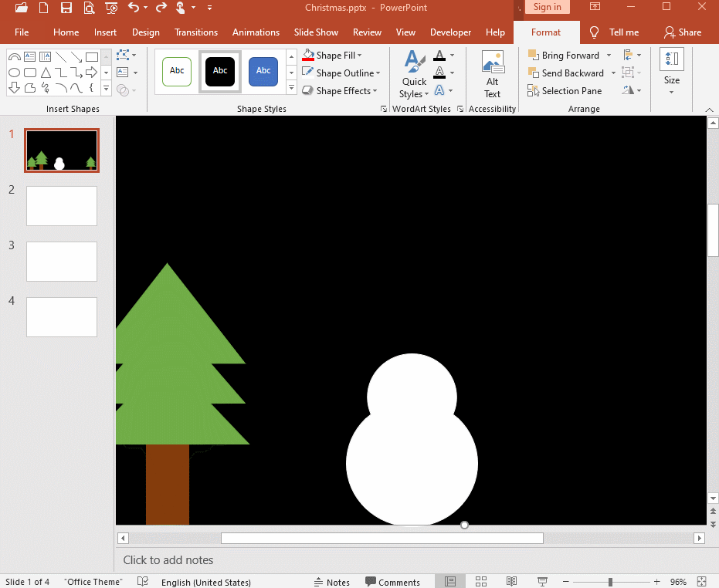The width and height of the screenshot is (719, 588).
Task: Click the Redo arrow icon
Action: 161,8
